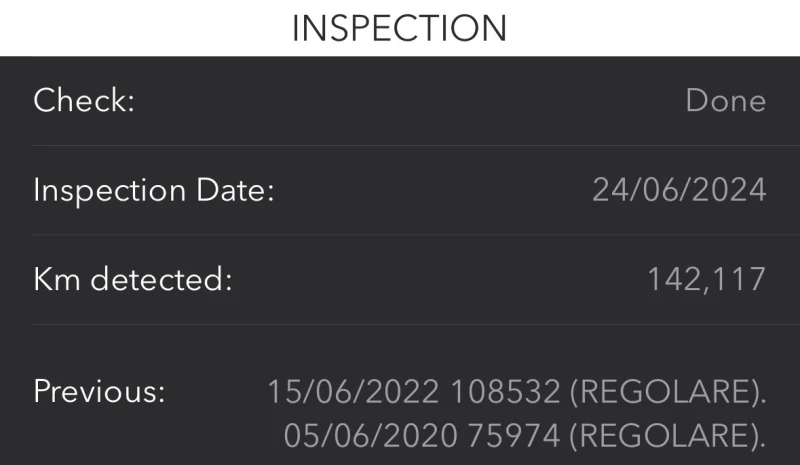The image size is (800, 465).
Task: Click the divider below the Km detected row
Action: tap(400, 324)
